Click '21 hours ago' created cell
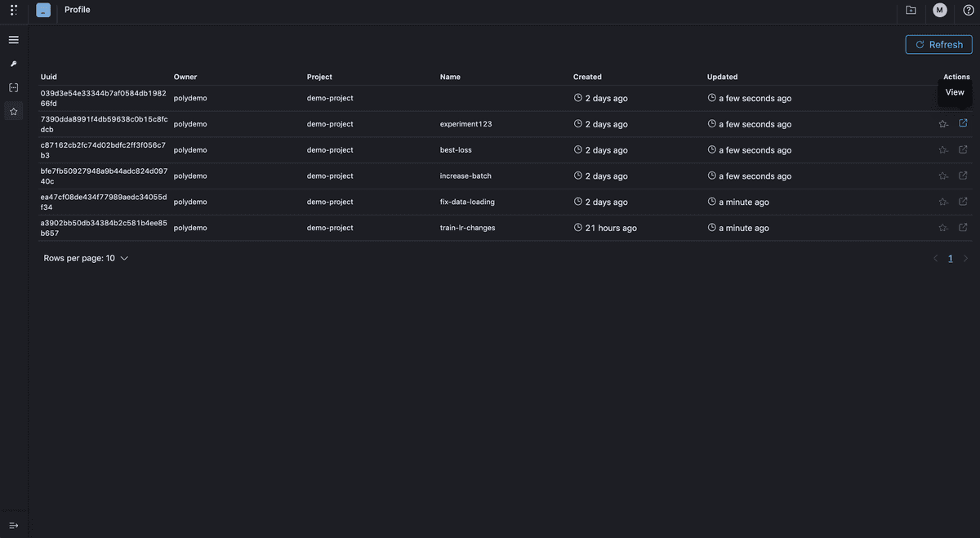The width and height of the screenshot is (980, 538). (x=605, y=228)
